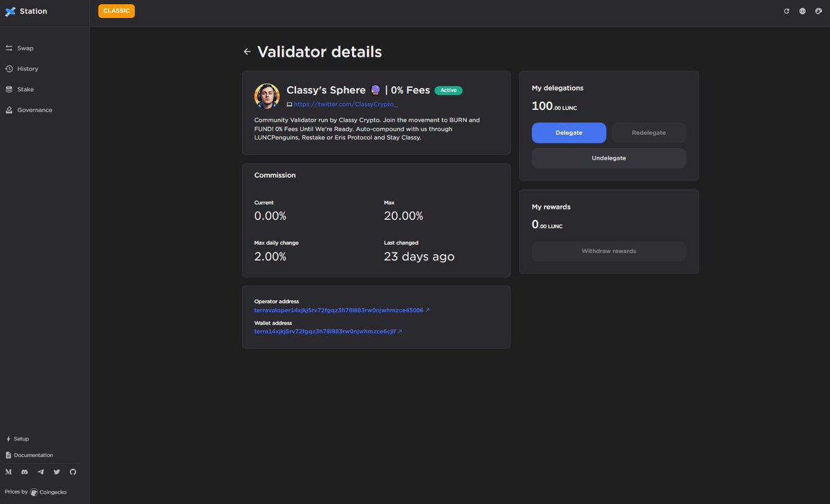The width and height of the screenshot is (830, 504).
Task: Click the My delegations heading
Action: point(557,88)
